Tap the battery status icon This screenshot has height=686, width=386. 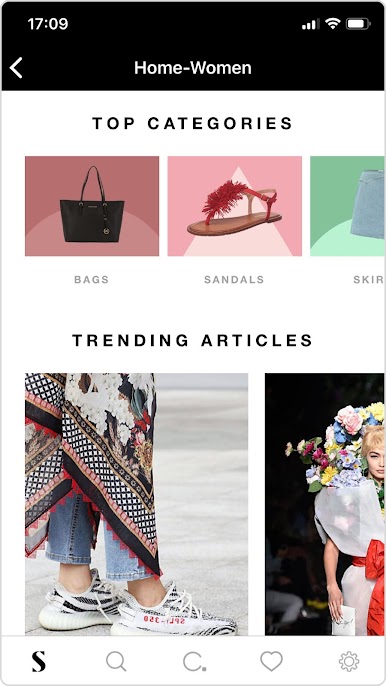(358, 24)
